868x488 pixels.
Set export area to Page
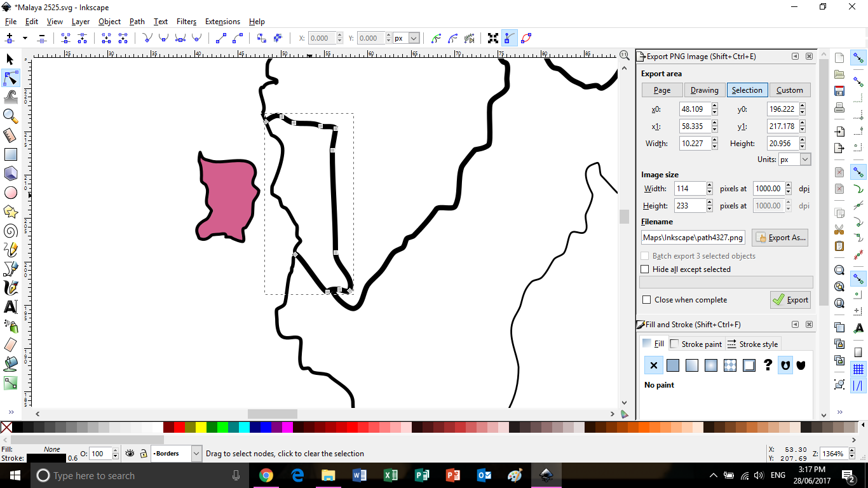[662, 90]
